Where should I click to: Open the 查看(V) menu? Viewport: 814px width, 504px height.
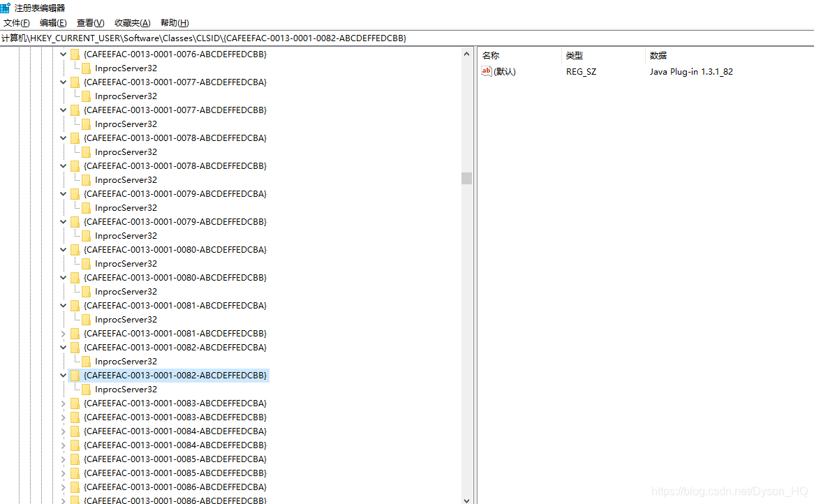coord(90,23)
